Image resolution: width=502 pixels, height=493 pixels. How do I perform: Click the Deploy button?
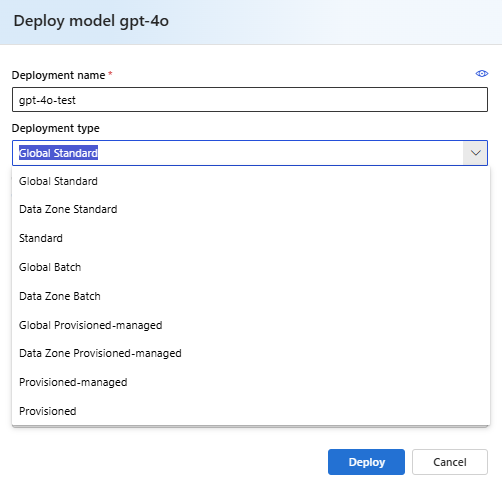pos(366,462)
